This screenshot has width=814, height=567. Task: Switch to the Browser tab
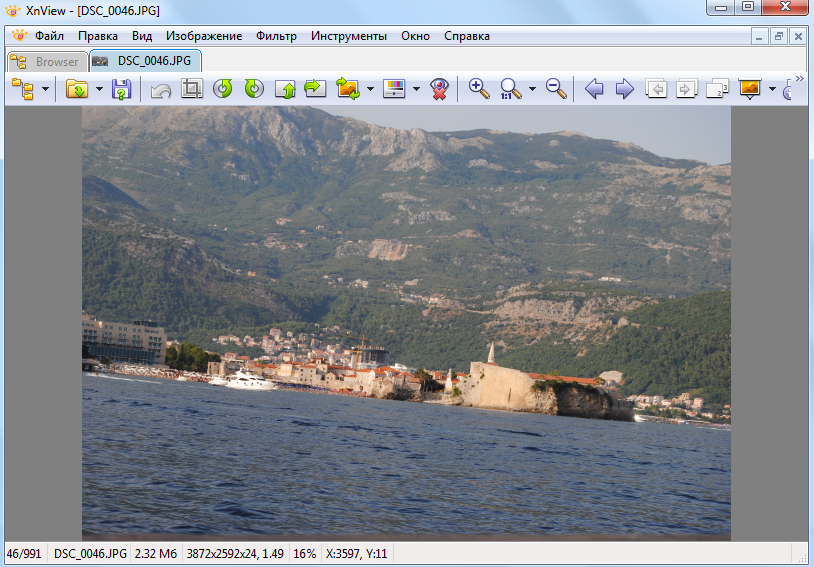pos(47,62)
